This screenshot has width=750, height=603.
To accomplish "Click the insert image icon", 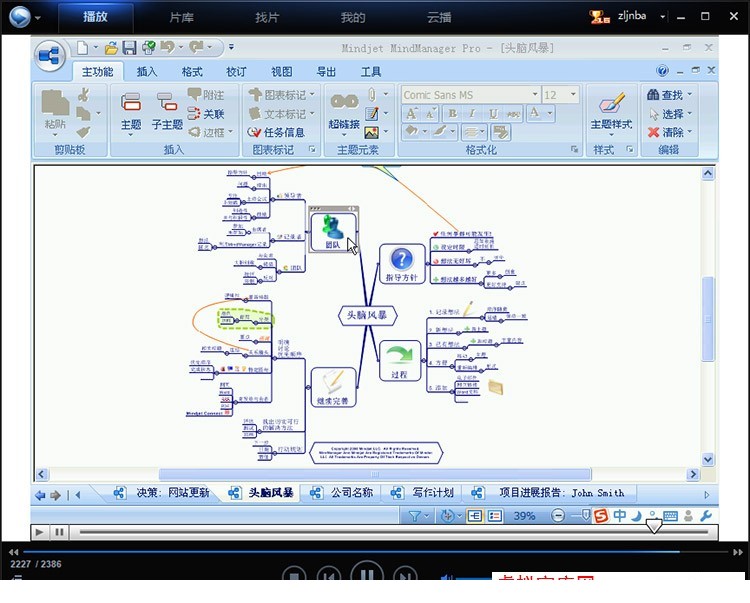I will (x=372, y=132).
